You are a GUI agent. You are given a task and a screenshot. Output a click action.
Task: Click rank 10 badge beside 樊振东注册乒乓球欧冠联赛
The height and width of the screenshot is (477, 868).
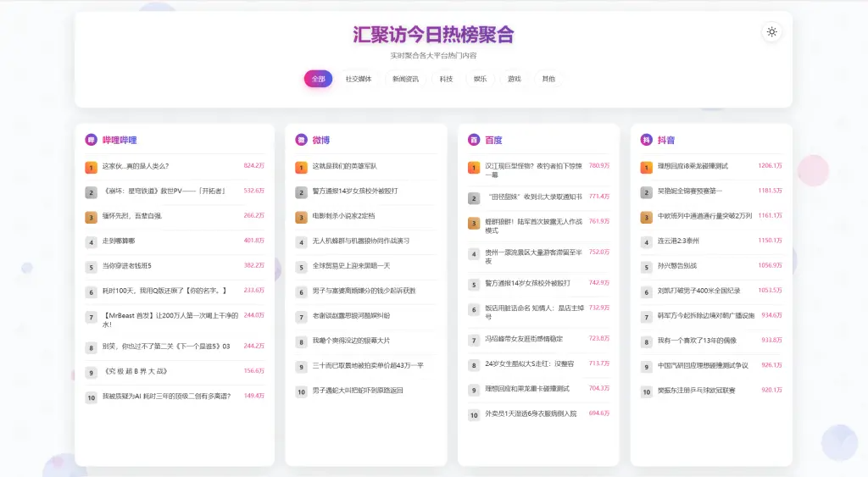(x=647, y=391)
